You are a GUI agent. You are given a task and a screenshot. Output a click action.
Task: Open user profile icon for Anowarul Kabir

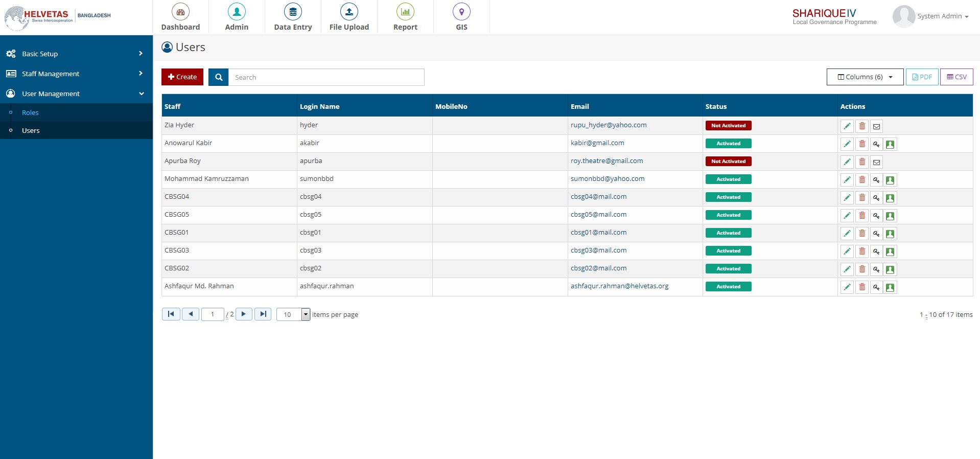click(x=890, y=144)
